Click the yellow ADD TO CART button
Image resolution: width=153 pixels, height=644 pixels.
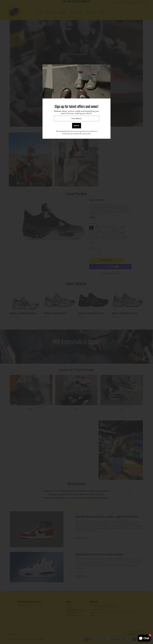pos(107,260)
